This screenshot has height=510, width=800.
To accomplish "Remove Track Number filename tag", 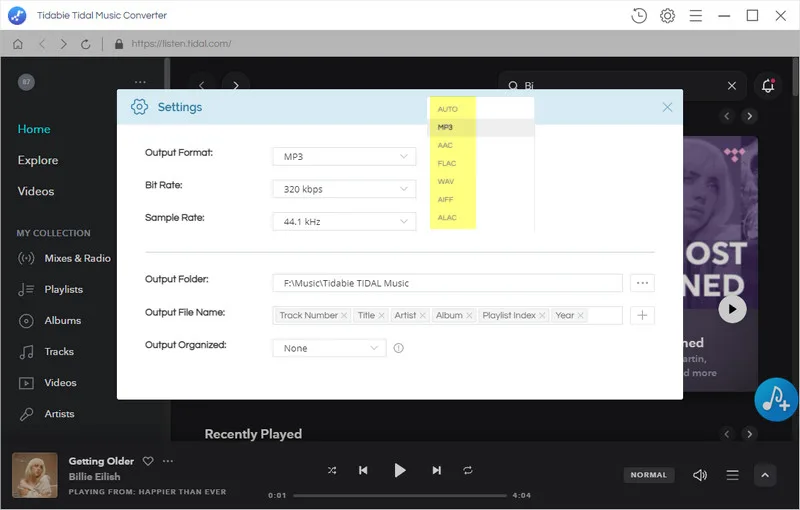I will (x=344, y=316).
